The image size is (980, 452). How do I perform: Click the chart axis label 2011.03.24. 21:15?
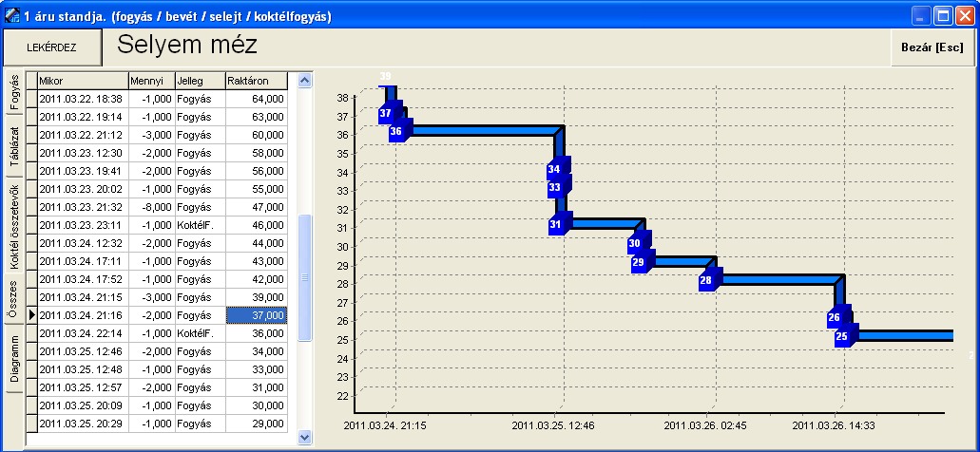[x=385, y=425]
